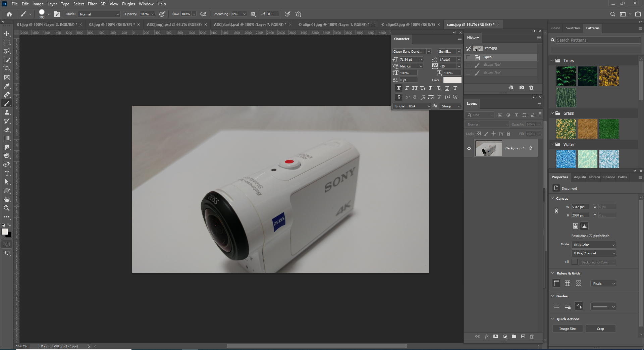
Task: Open anti-aliasing dropdown Sharp
Action: (451, 106)
